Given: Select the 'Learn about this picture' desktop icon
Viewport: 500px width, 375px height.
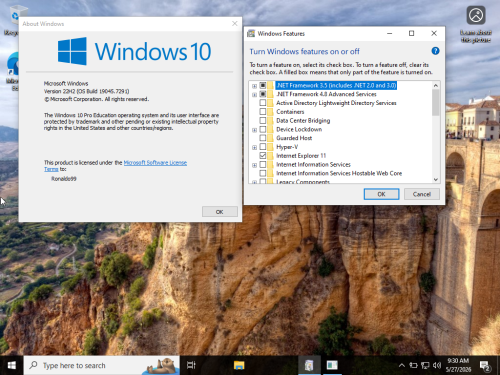Looking at the screenshot, I should [x=476, y=24].
